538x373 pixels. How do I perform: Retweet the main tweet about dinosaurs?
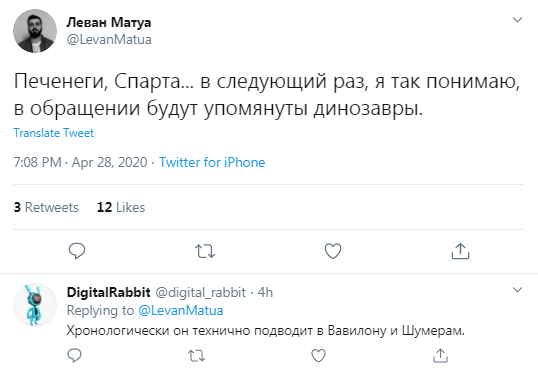coord(205,251)
